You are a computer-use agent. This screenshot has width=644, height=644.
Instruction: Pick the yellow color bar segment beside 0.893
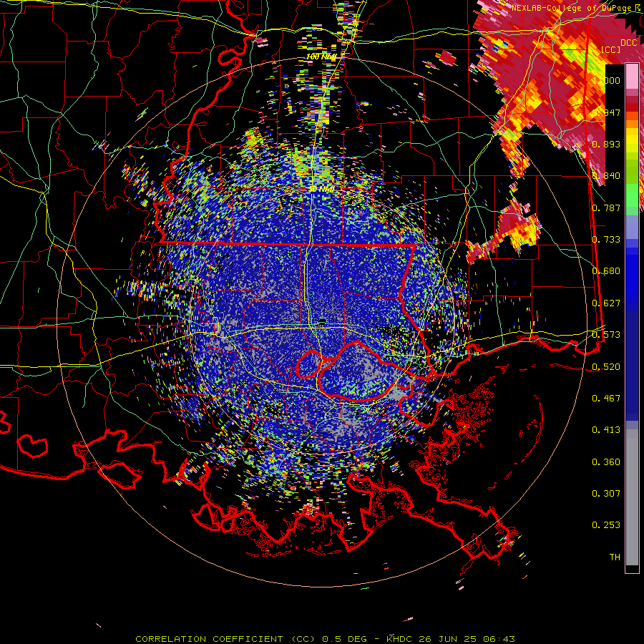click(x=632, y=140)
